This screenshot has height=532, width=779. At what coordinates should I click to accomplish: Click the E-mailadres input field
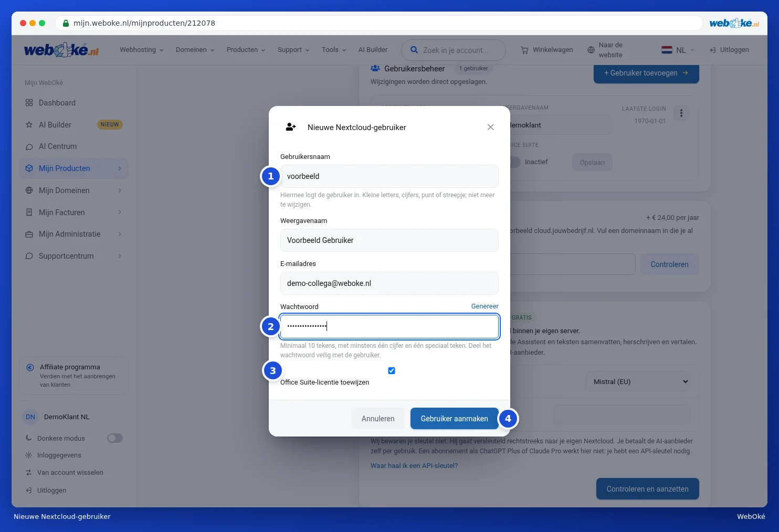tap(389, 283)
